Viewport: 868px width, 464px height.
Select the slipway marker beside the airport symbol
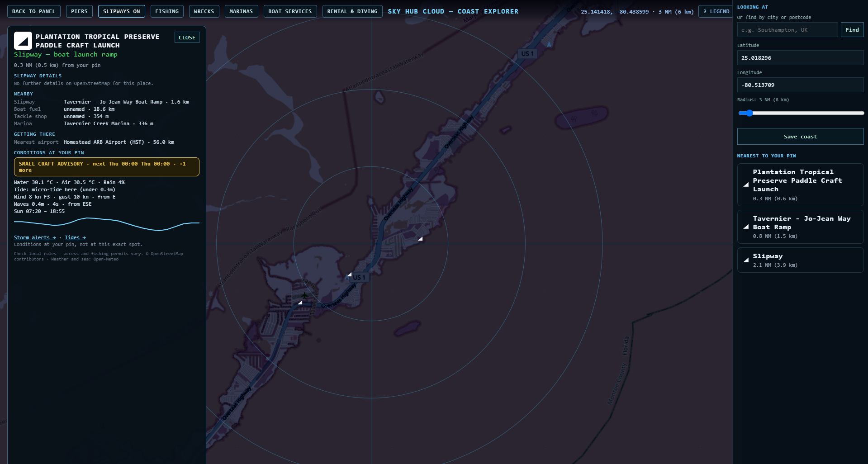pos(300,302)
